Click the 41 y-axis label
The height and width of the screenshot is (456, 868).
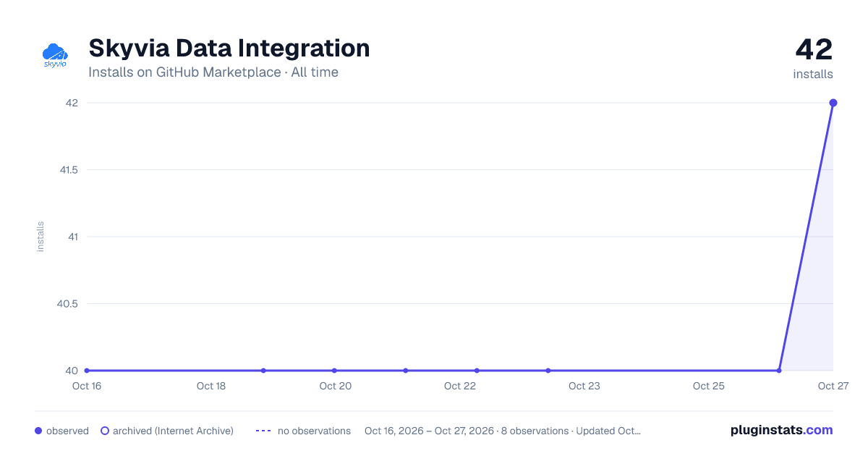point(73,237)
